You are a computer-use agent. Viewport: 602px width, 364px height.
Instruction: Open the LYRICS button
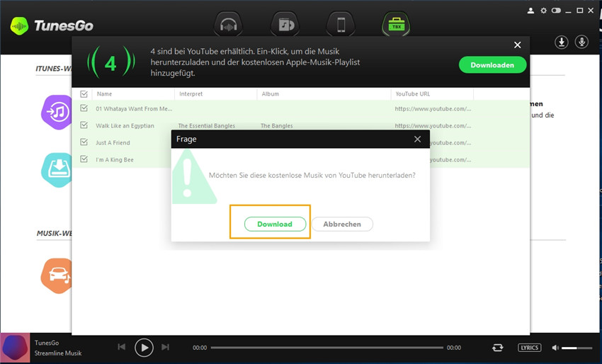coord(530,348)
